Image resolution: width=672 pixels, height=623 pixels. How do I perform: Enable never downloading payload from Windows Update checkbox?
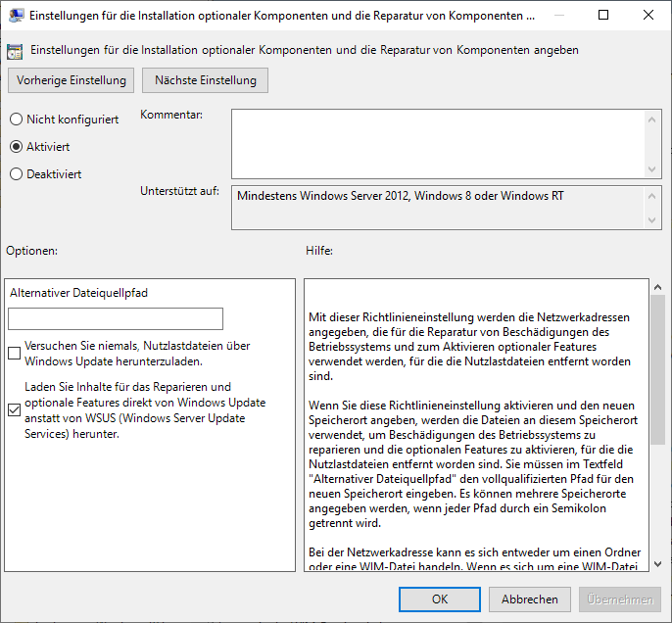coord(15,353)
